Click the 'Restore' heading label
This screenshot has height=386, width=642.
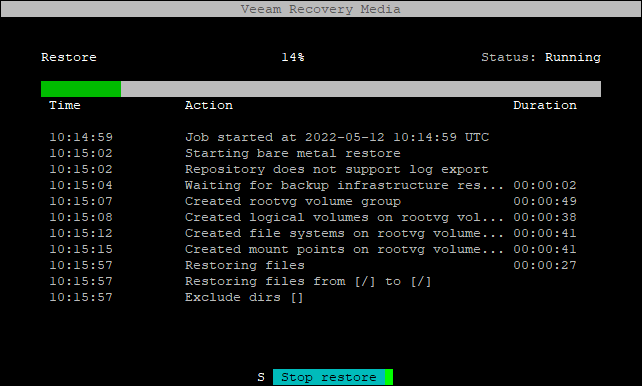tap(69, 57)
